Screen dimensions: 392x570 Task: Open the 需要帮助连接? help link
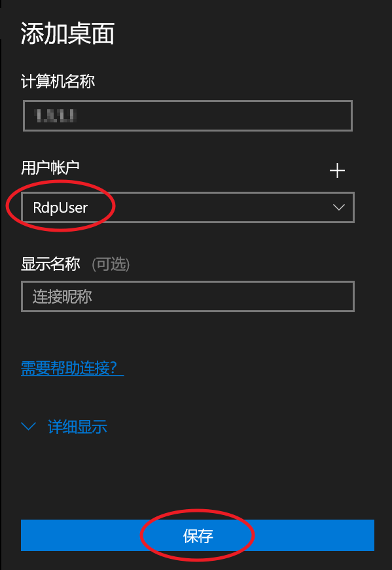click(x=73, y=368)
